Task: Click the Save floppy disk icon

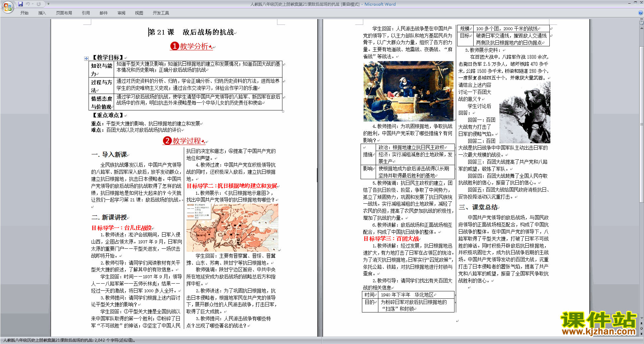Action: click(x=20, y=4)
